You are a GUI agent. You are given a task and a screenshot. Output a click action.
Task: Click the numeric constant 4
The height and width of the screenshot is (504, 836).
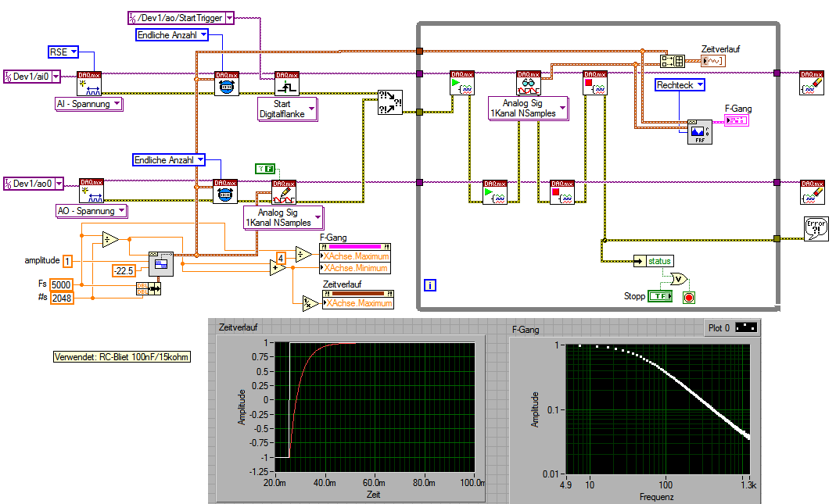point(281,258)
